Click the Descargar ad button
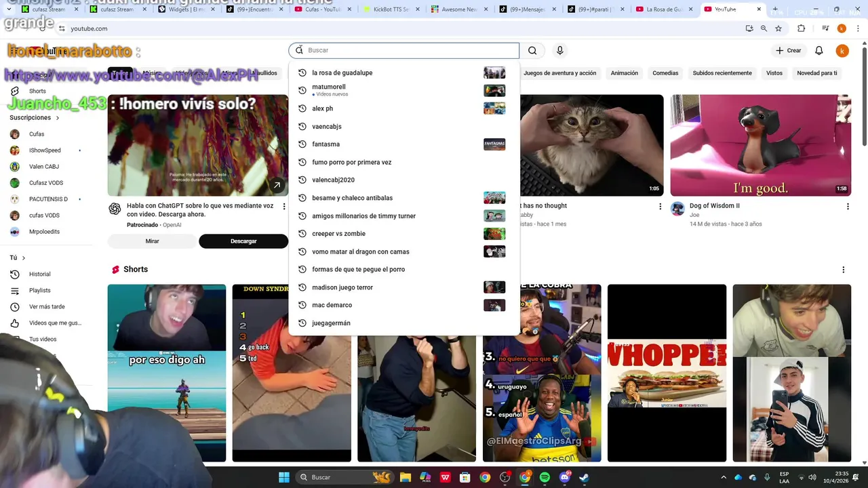 click(243, 241)
